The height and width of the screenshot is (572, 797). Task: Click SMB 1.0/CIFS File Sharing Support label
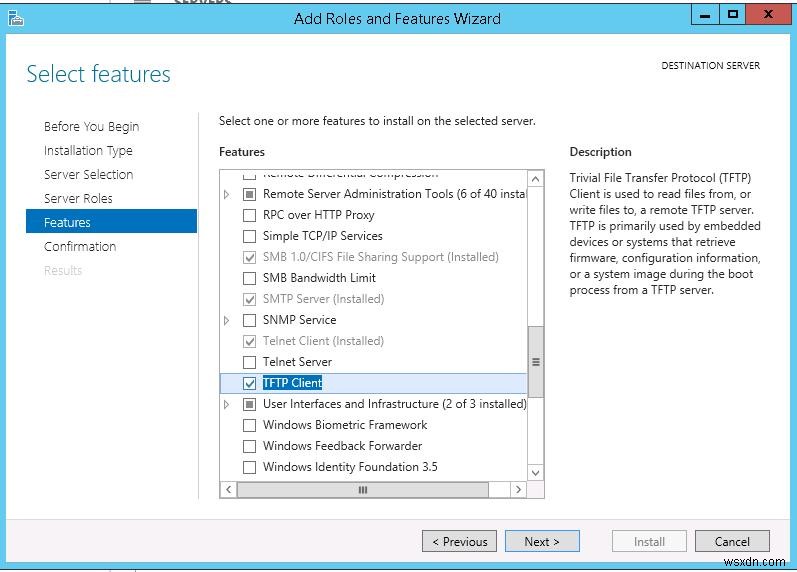(381, 257)
